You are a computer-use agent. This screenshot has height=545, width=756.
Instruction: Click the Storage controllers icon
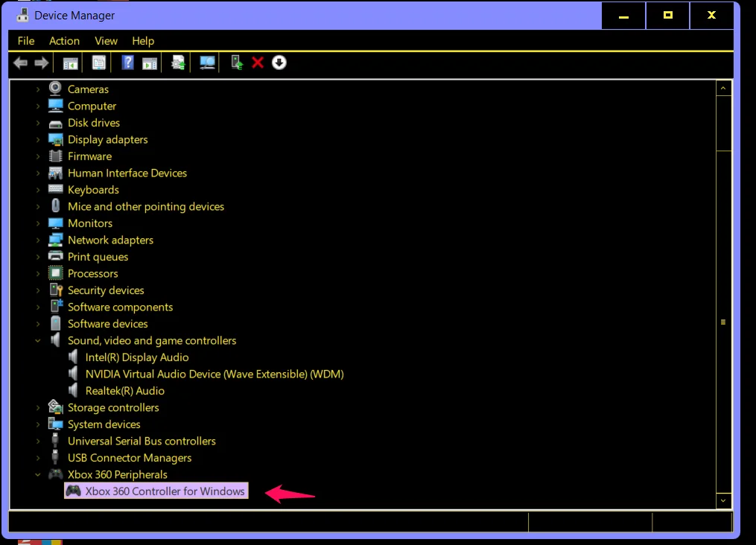point(55,407)
